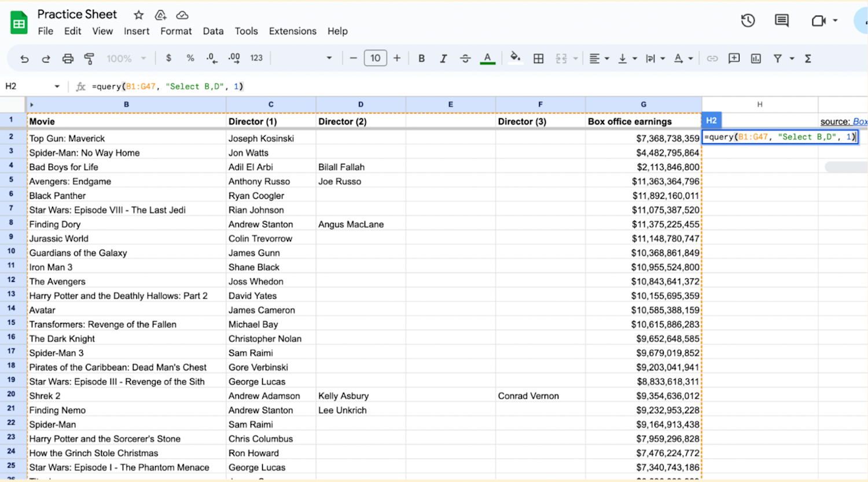Format as percent
868x482 pixels.
190,58
